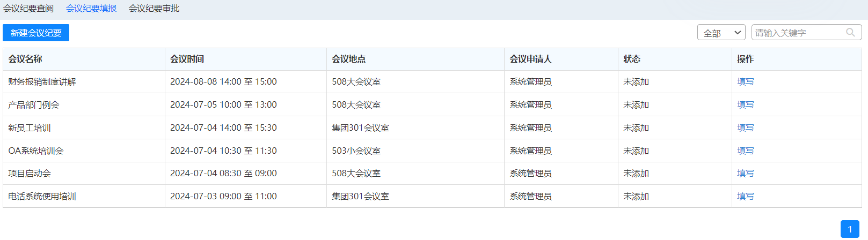Click the 会议地点 column header
The image size is (868, 240).
pyautogui.click(x=349, y=59)
